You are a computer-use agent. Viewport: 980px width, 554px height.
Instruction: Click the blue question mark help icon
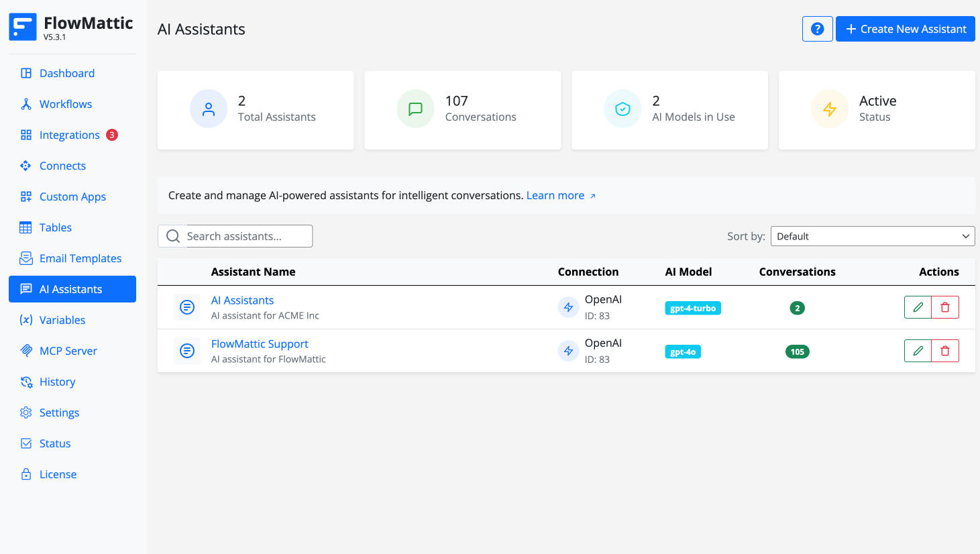[x=817, y=29]
